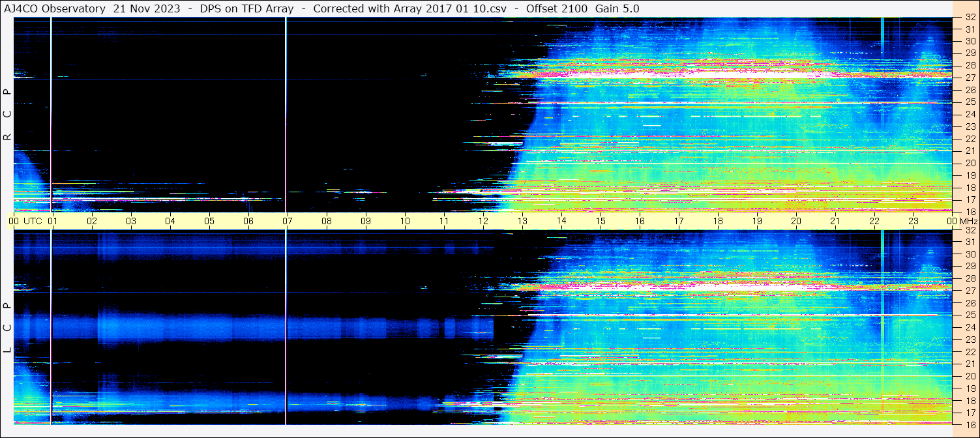Click the 07 hour label on UTC axis
Screen dimensions: 980x438
pyautogui.click(x=287, y=221)
